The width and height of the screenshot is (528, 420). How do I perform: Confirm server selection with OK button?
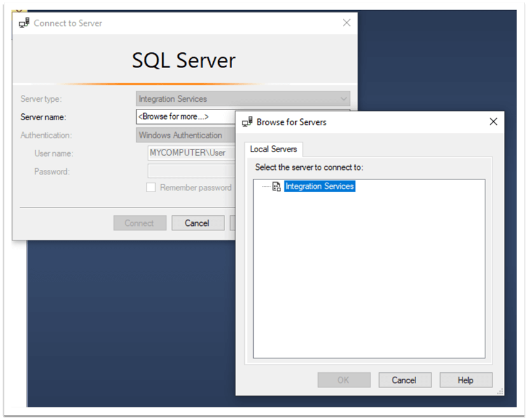344,380
